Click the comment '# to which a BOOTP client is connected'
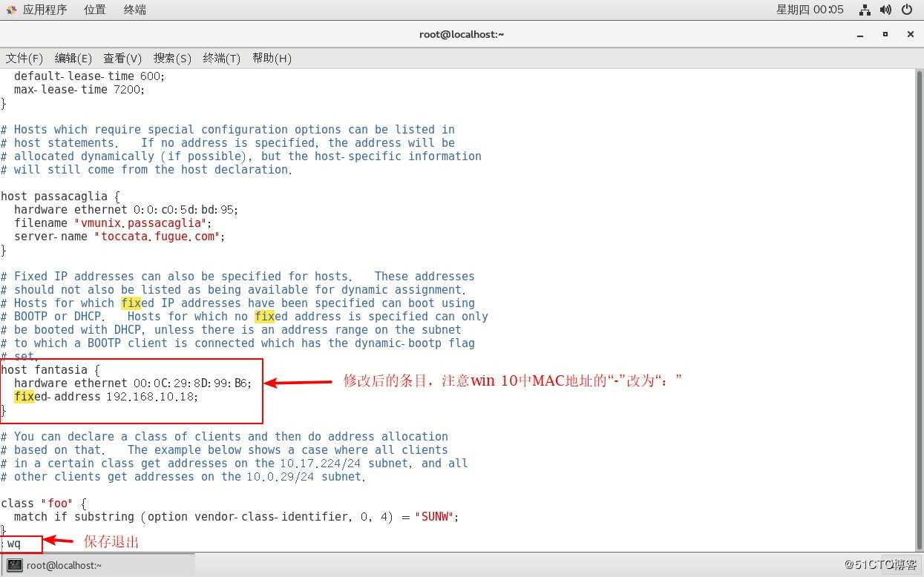 pyautogui.click(x=237, y=343)
